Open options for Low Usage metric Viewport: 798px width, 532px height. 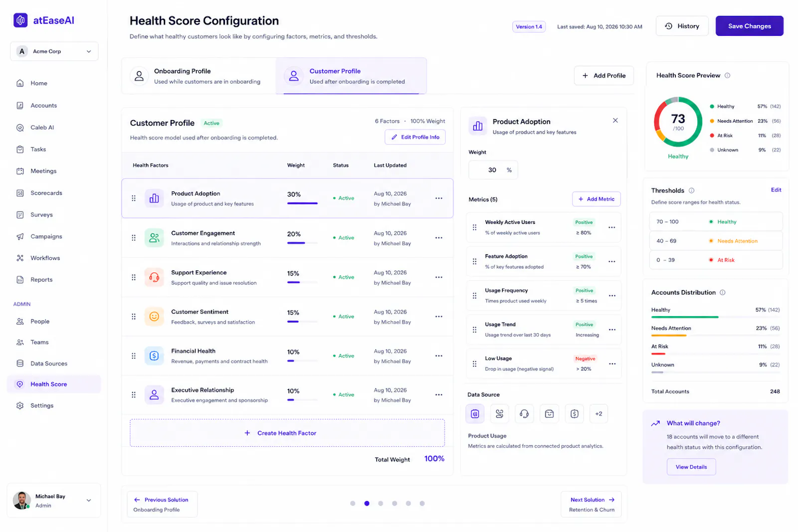[x=612, y=364]
